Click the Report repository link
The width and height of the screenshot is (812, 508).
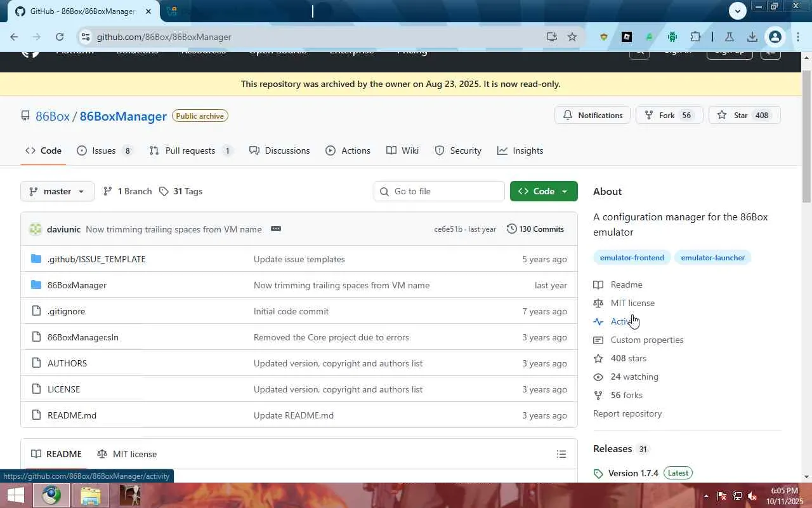[x=627, y=413]
